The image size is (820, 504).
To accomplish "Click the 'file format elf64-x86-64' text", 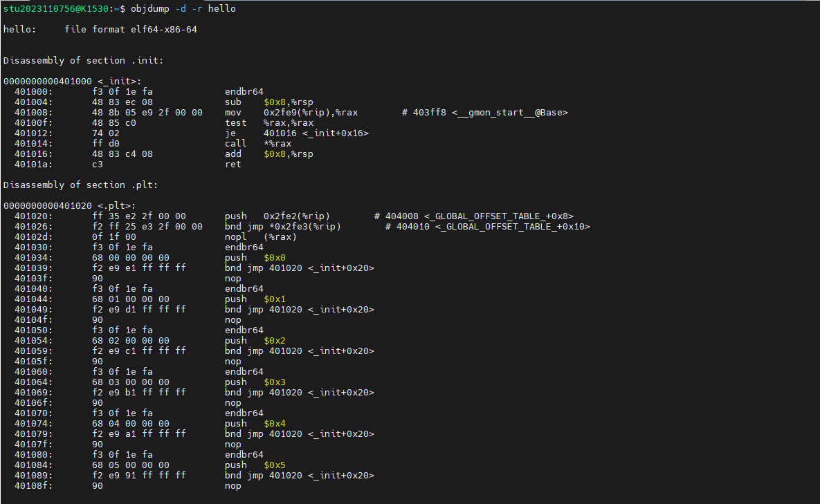I will (131, 30).
